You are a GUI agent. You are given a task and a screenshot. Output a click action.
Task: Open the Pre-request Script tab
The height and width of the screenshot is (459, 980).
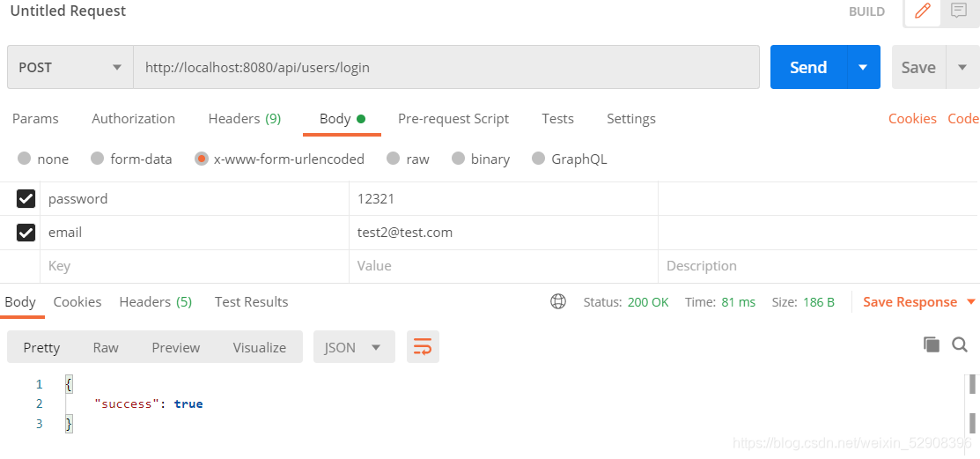(x=453, y=119)
